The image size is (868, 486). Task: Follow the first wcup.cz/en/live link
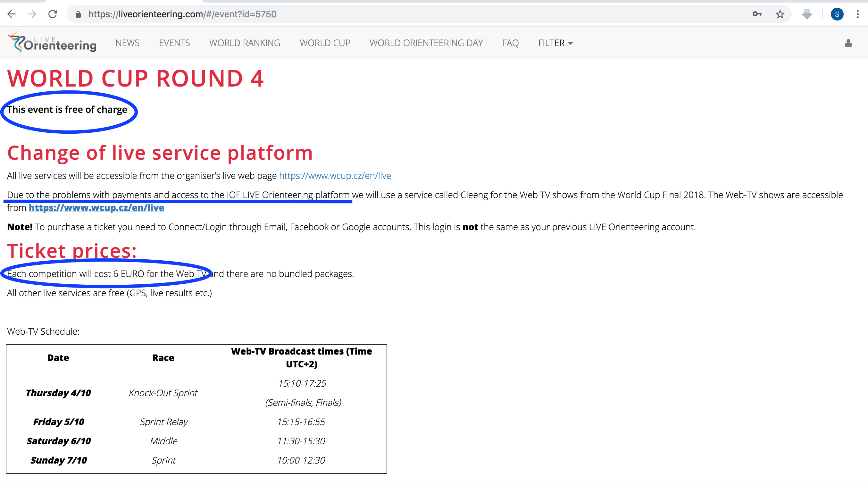point(335,176)
